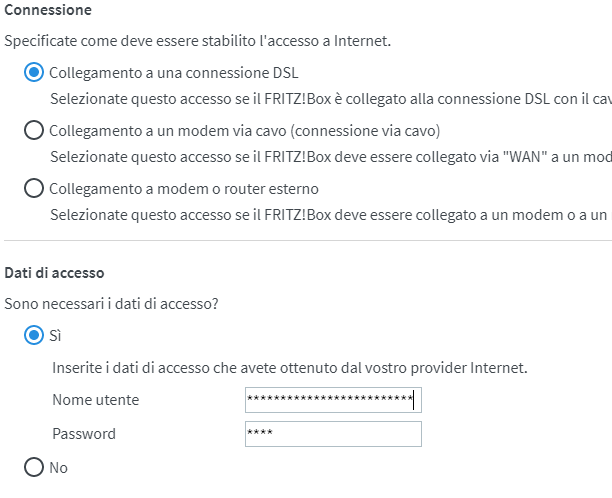Select the external modem or router radio button
The image size is (612, 498).
coord(34,188)
